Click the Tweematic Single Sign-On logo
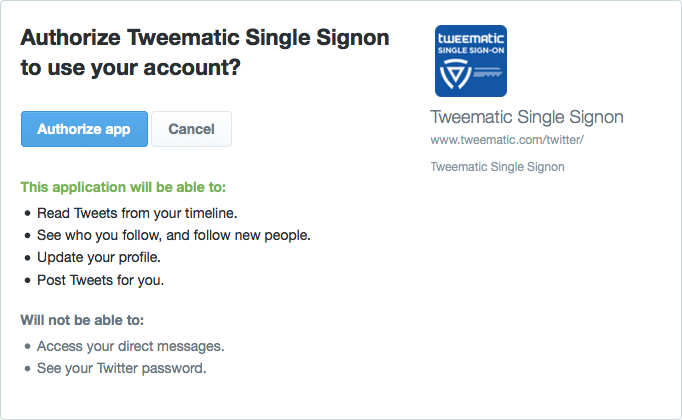Viewport: 682px width, 420px height. click(x=471, y=61)
